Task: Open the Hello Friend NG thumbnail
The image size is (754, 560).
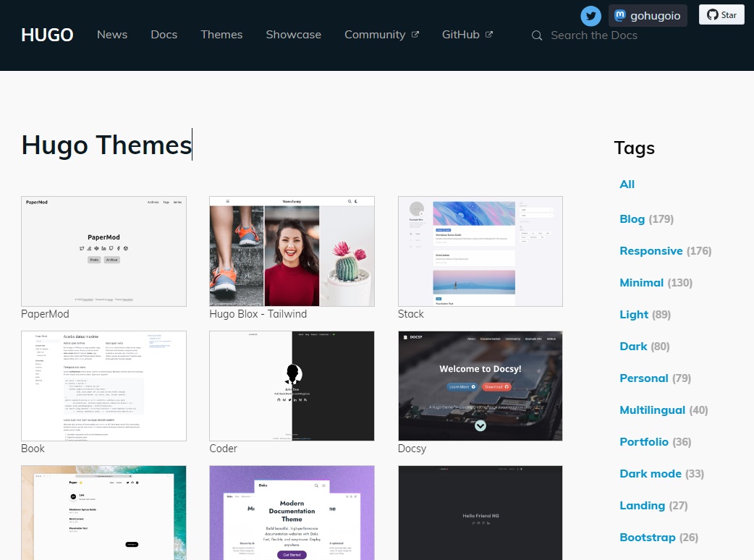Action: 480,512
